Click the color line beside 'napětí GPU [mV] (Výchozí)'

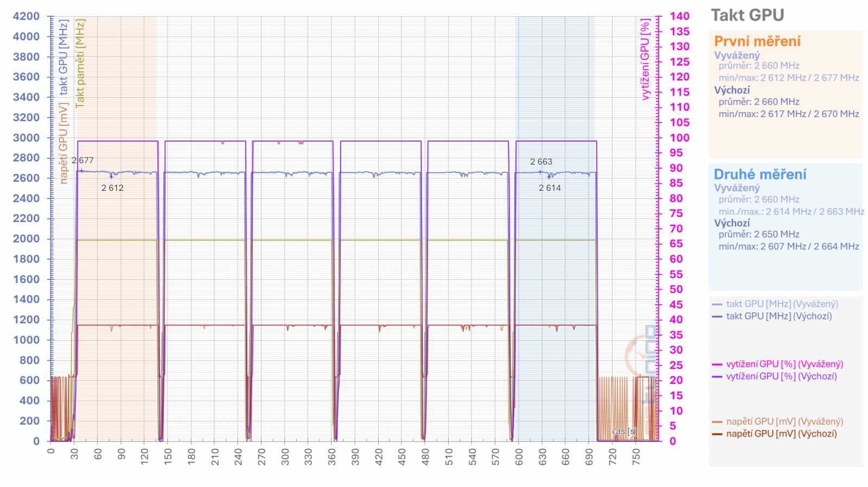pyautogui.click(x=717, y=434)
